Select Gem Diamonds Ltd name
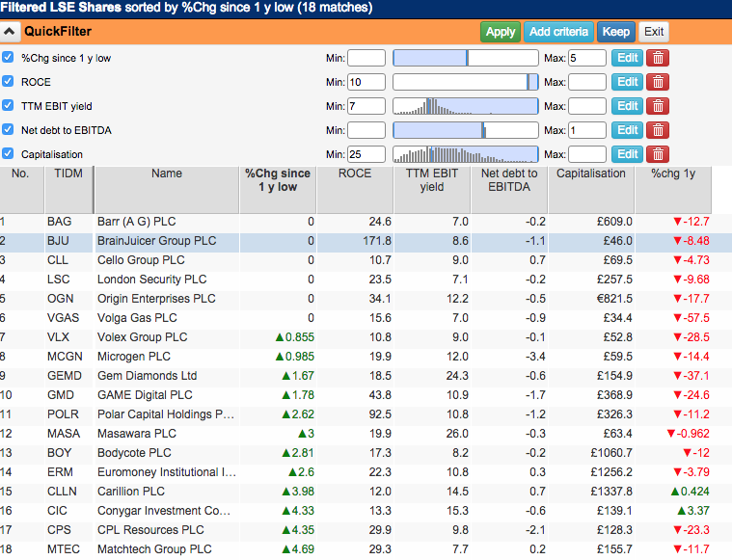Image resolution: width=732 pixels, height=560 pixels. [147, 376]
